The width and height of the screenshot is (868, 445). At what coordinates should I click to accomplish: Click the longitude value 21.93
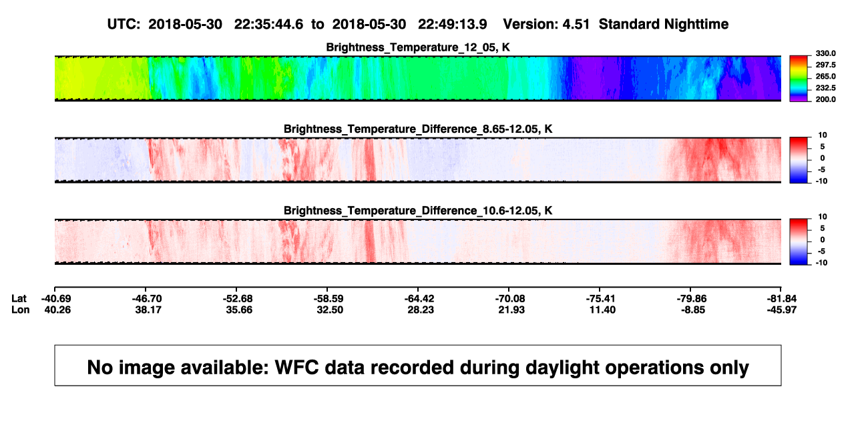pos(511,310)
